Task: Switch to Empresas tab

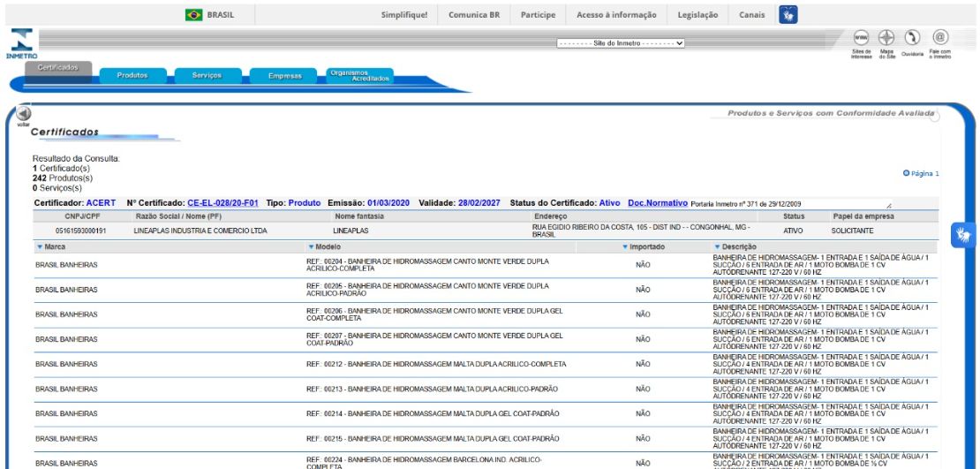Action: click(284, 76)
